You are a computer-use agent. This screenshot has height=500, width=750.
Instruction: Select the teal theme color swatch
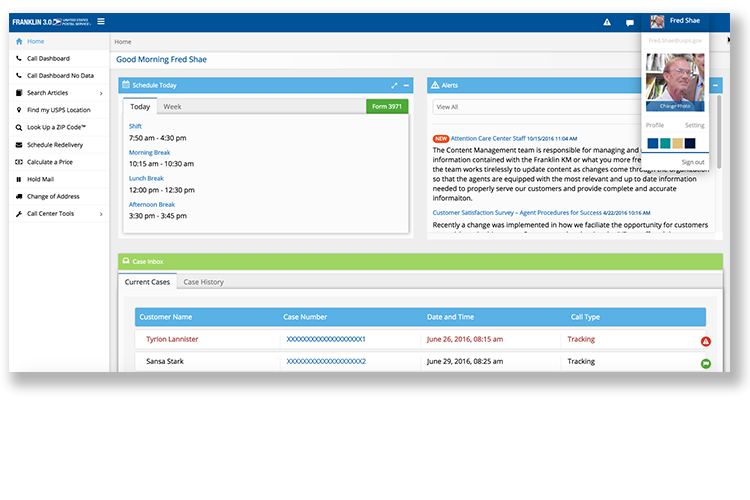665,143
